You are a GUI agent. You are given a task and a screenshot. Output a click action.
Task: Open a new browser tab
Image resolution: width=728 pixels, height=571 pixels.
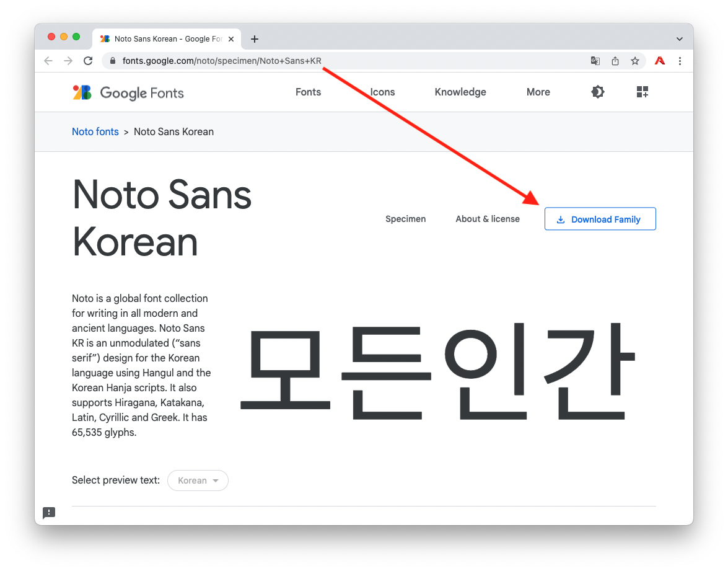pos(255,39)
